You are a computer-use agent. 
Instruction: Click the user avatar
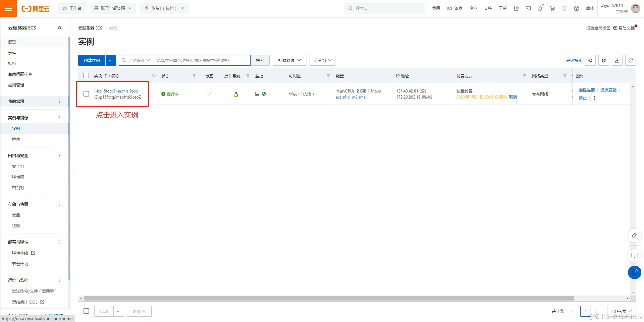(635, 8)
